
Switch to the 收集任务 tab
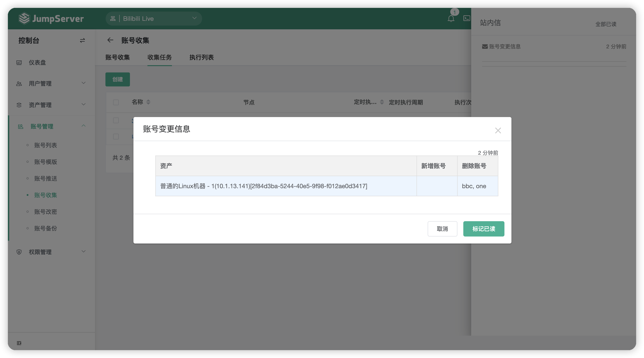click(x=159, y=57)
